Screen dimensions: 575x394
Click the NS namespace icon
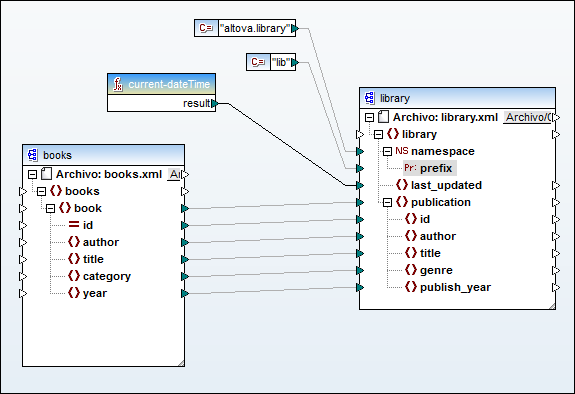(402, 151)
